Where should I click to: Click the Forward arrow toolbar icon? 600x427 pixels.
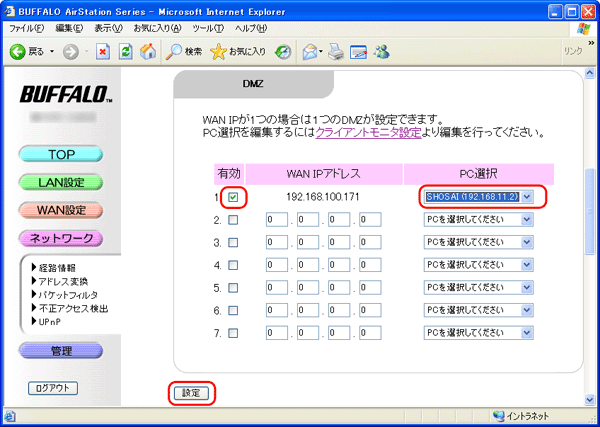[70, 52]
